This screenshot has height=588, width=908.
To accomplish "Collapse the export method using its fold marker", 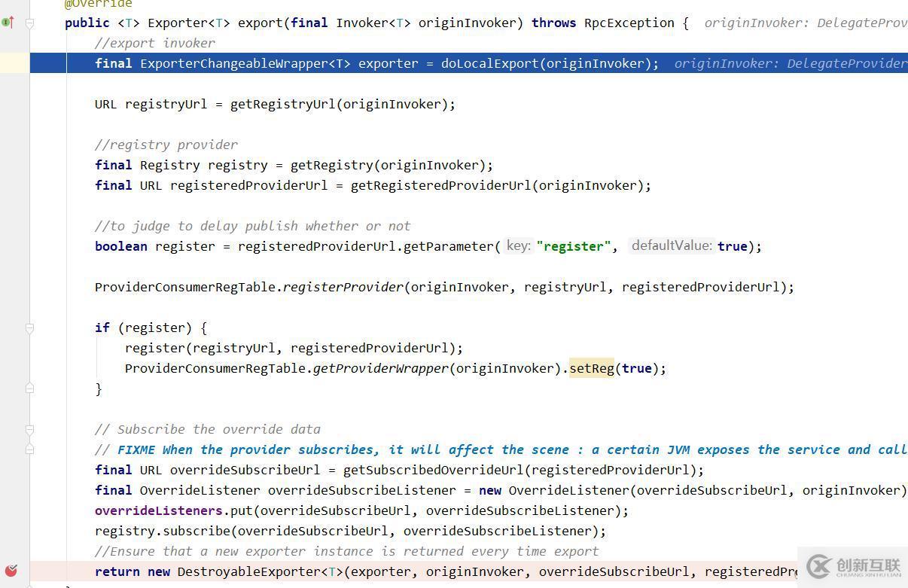I will click(30, 23).
